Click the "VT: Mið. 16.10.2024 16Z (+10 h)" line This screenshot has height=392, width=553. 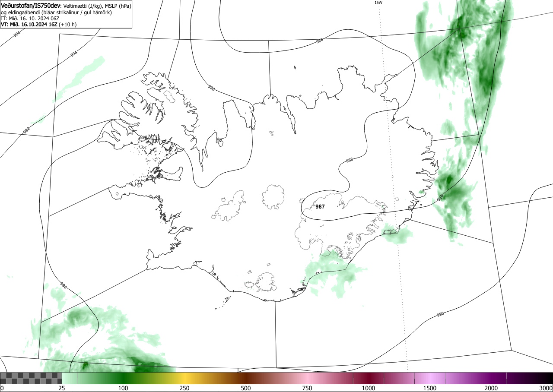click(39, 25)
